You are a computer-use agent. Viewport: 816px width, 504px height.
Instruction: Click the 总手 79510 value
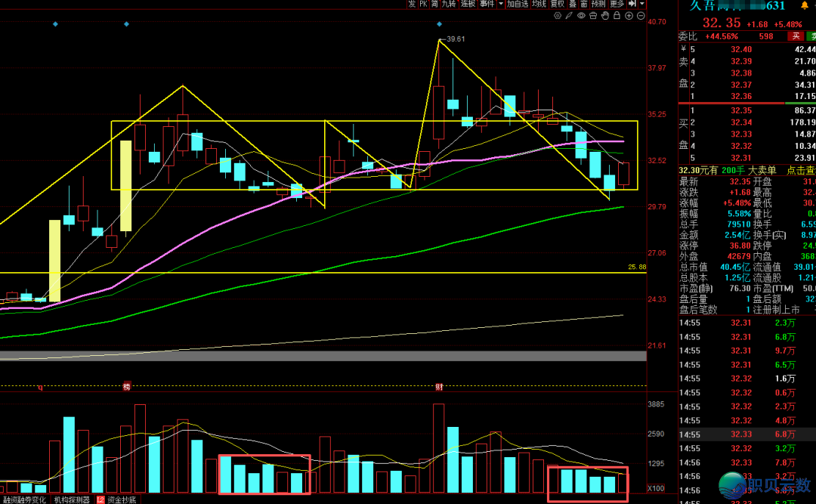point(739,224)
